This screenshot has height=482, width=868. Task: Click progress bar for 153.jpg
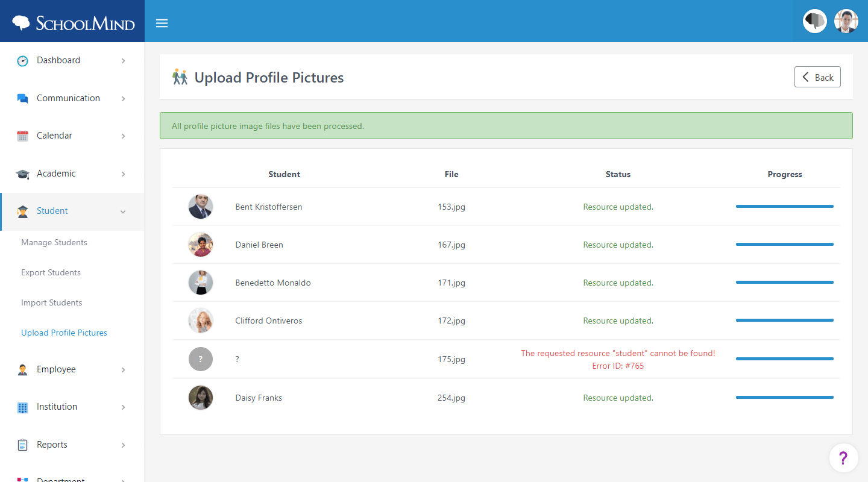(x=785, y=207)
